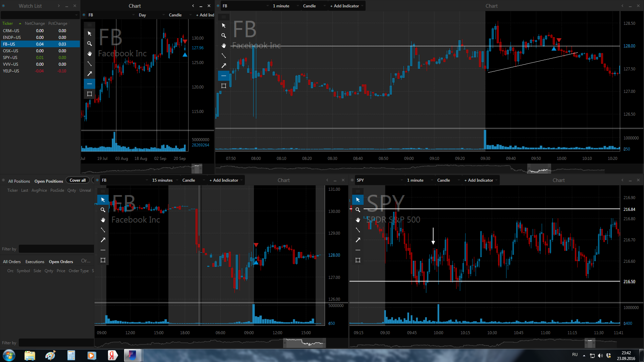Select rectangle tool in FB 1 minute chart

pos(224,86)
